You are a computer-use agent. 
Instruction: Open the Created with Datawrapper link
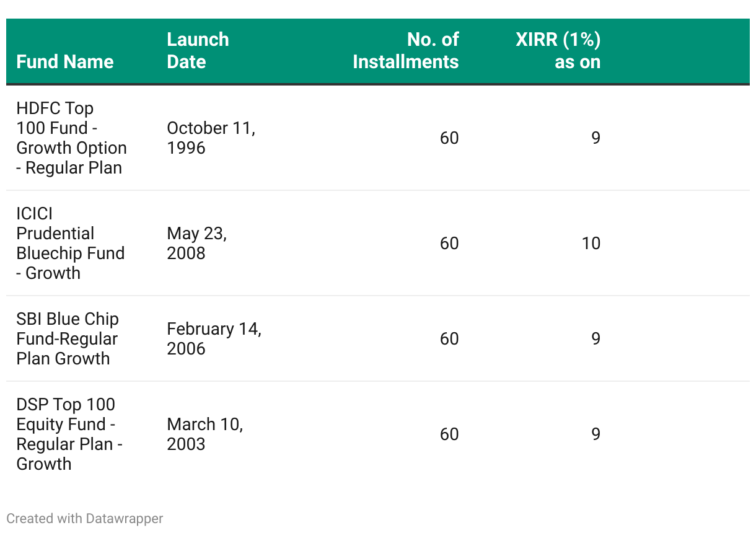tap(85, 518)
